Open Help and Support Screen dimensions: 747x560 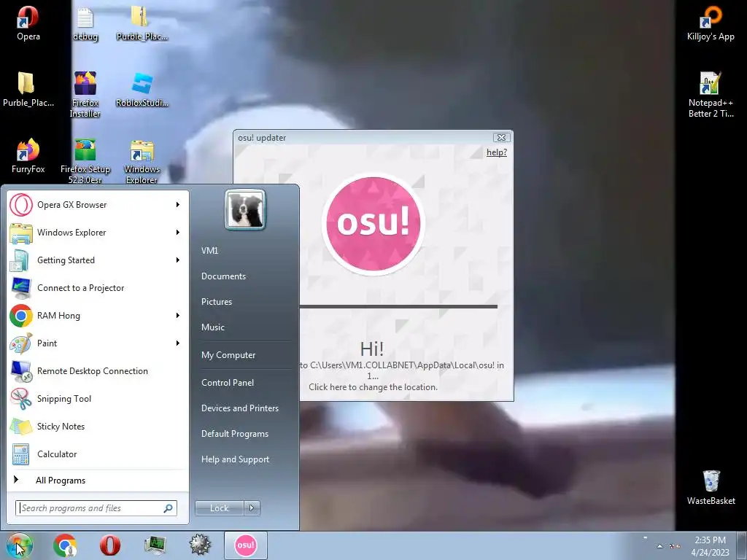(235, 459)
